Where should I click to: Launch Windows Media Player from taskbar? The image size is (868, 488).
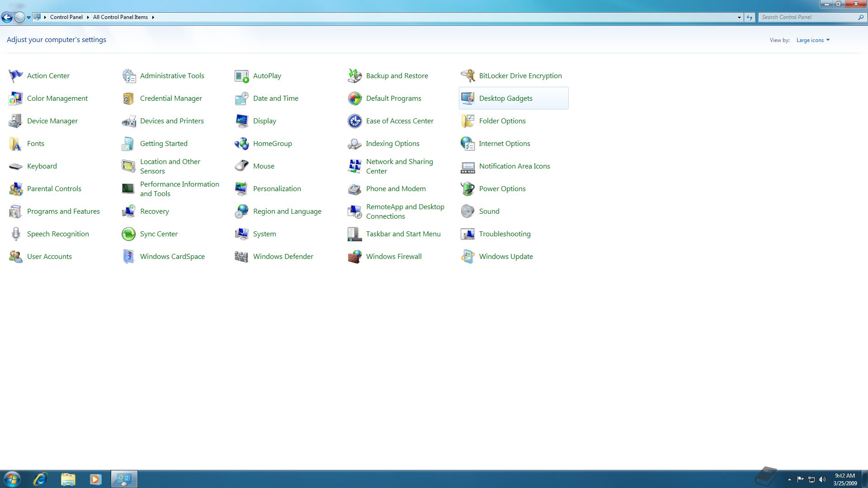coord(95,479)
